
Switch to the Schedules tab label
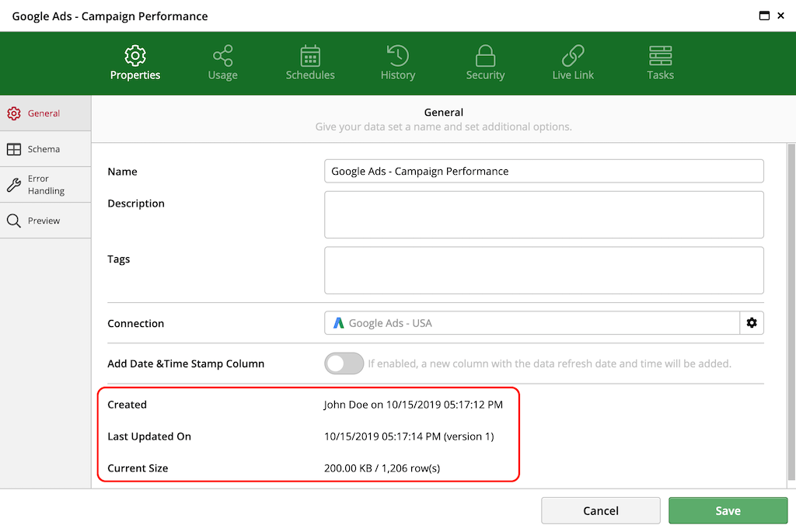pyautogui.click(x=310, y=75)
